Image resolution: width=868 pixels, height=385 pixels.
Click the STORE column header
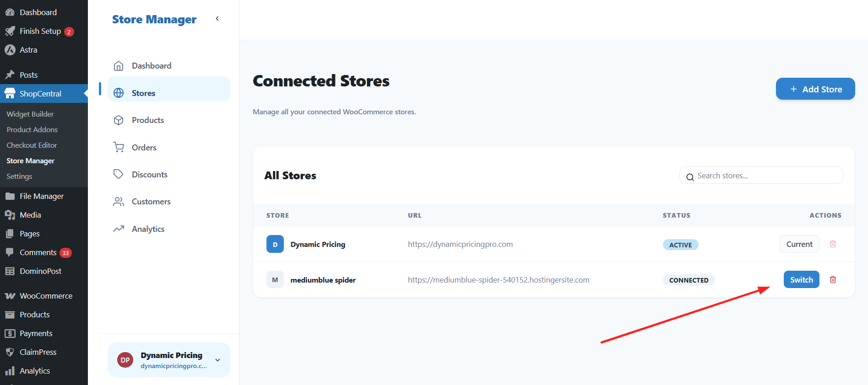pos(277,215)
